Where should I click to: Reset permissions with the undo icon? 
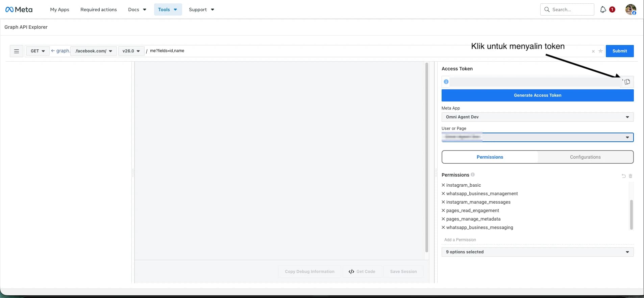coord(623,176)
